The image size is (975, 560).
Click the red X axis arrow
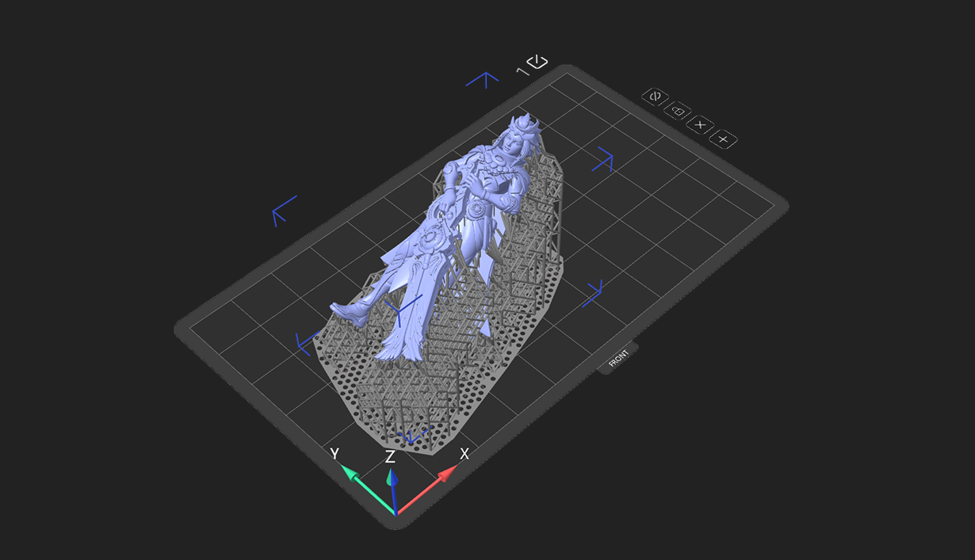(428, 490)
